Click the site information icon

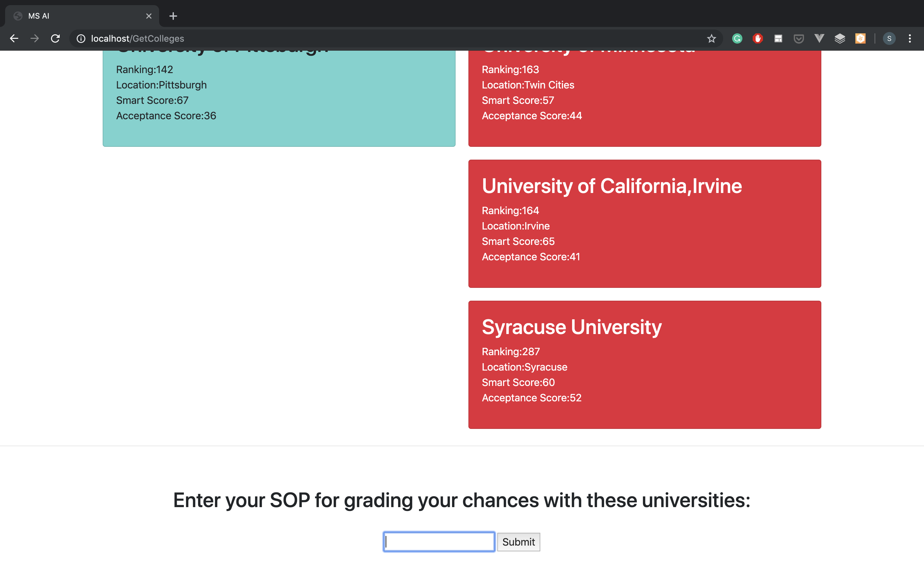click(x=81, y=38)
